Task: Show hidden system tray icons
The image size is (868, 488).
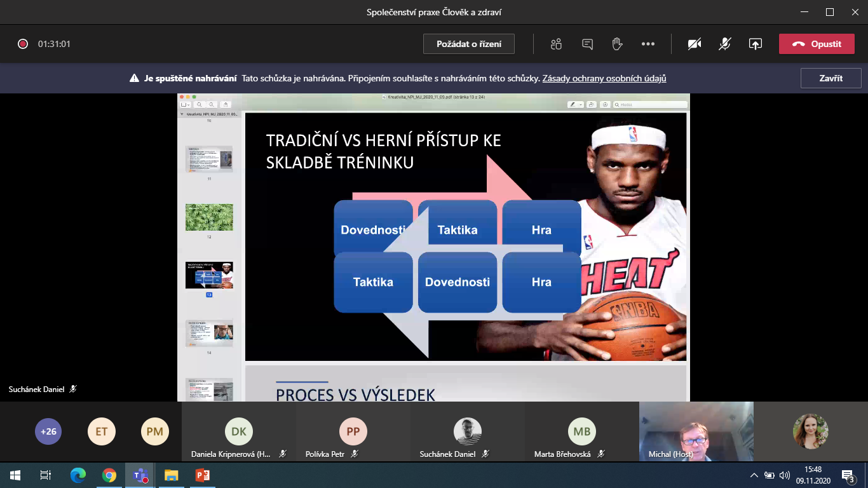Action: click(754, 475)
